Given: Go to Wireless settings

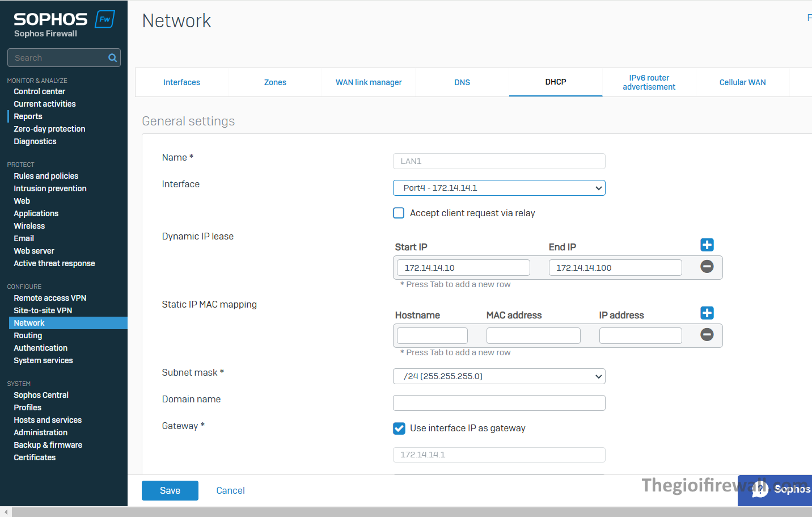Looking at the screenshot, I should coord(29,226).
